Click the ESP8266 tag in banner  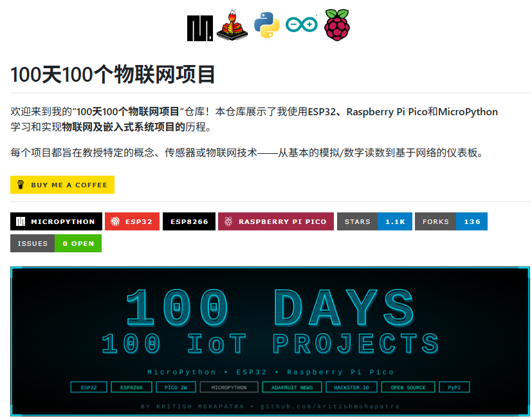pyautogui.click(x=131, y=387)
